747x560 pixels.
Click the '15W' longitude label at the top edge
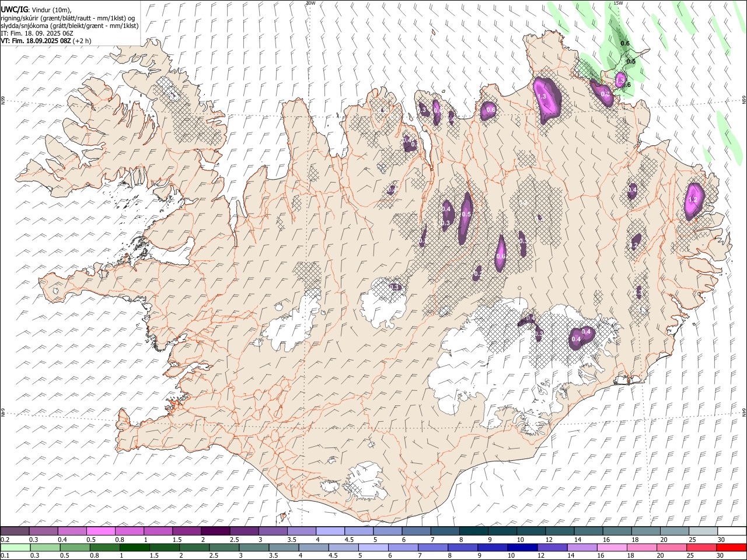pyautogui.click(x=618, y=3)
